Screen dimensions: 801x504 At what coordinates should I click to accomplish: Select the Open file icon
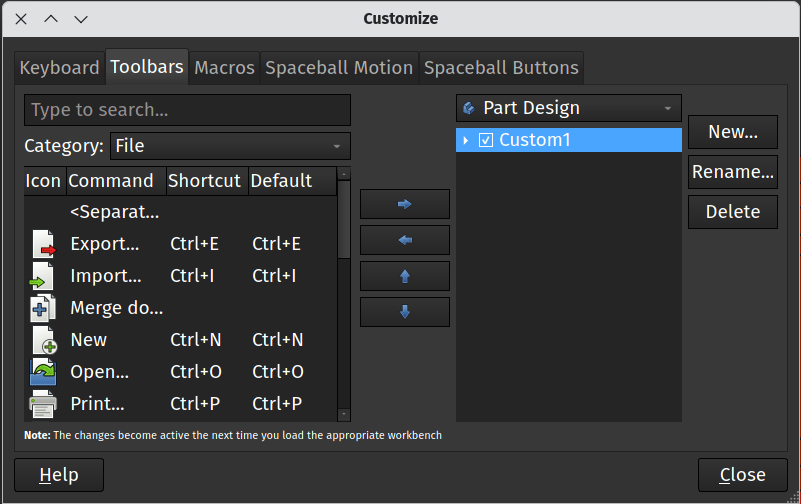[43, 372]
